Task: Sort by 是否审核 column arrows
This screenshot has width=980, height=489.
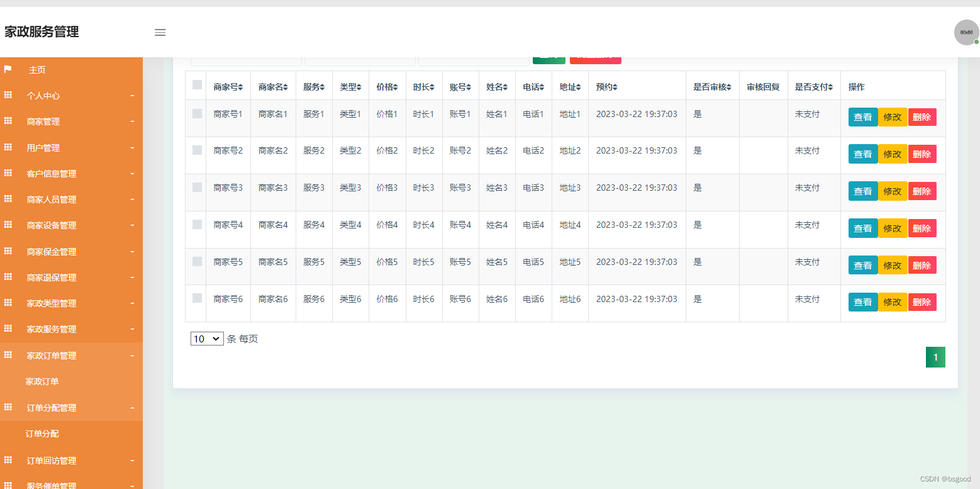Action: (x=728, y=87)
